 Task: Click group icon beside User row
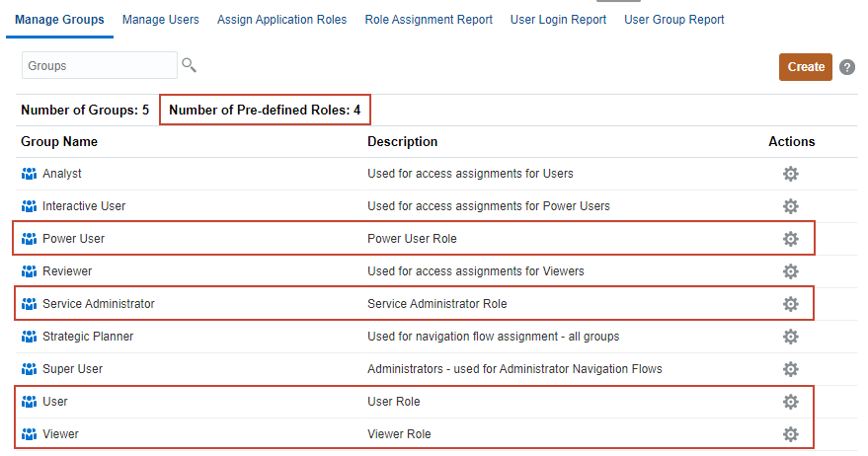(x=29, y=402)
